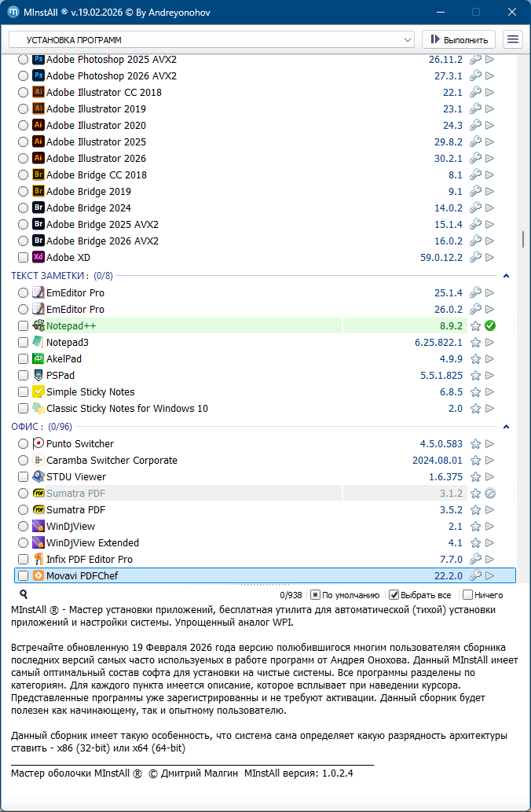Click the star icon for Punto Switcher
This screenshot has height=812, width=531.
[475, 444]
